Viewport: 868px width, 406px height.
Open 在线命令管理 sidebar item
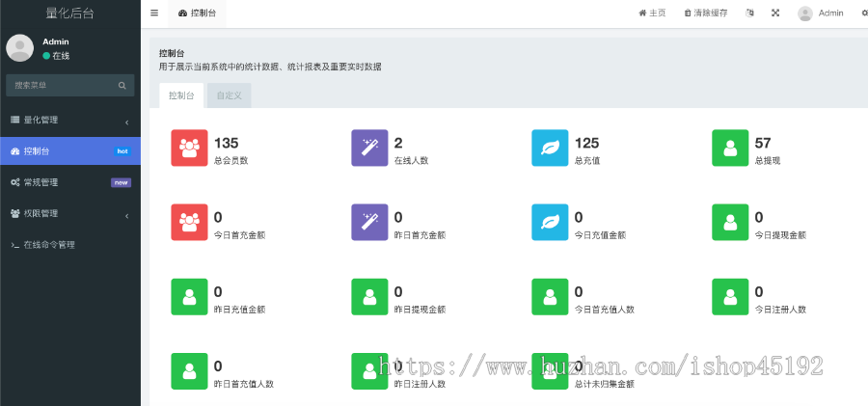point(70,244)
